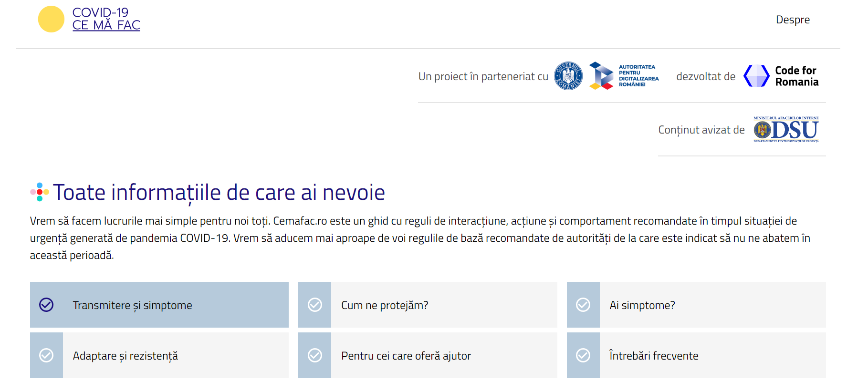Click the Cum ne protejăm? card
This screenshot has width=868, height=382.
(428, 305)
